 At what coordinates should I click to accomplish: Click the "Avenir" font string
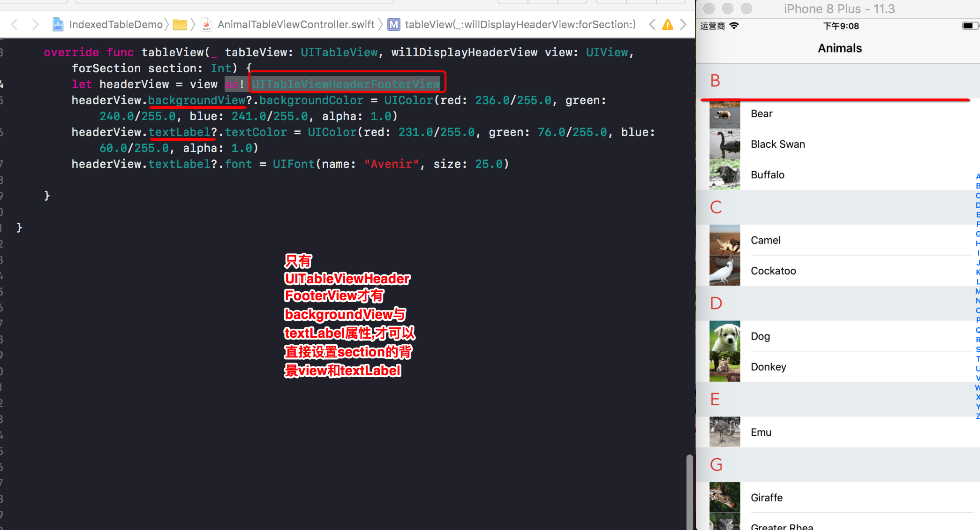click(392, 164)
